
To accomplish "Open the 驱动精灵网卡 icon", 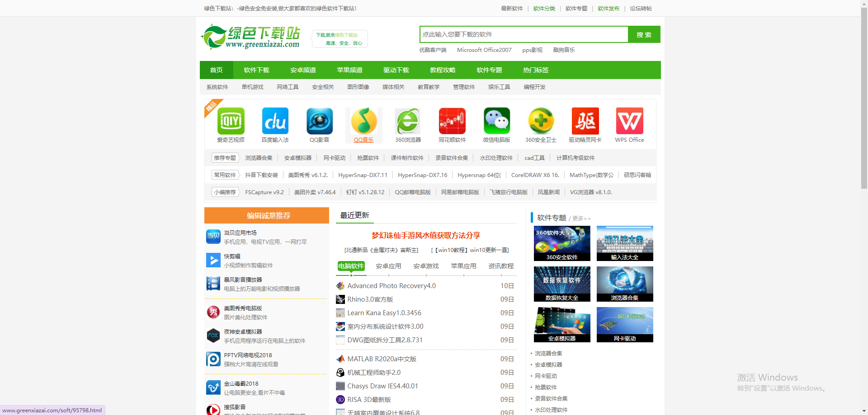I will pyautogui.click(x=585, y=121).
